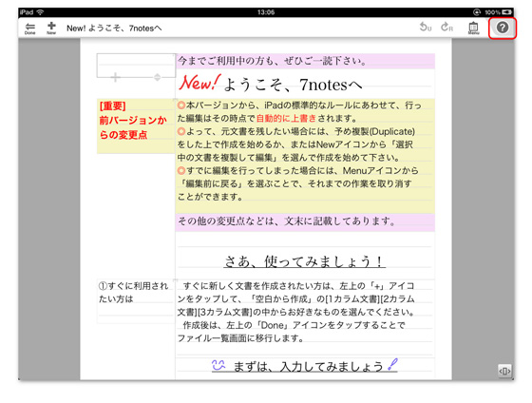The width and height of the screenshot is (532, 403).
Task: Tap the underlined heading 'さあ、使ってみましょう！'
Action: 304,261
